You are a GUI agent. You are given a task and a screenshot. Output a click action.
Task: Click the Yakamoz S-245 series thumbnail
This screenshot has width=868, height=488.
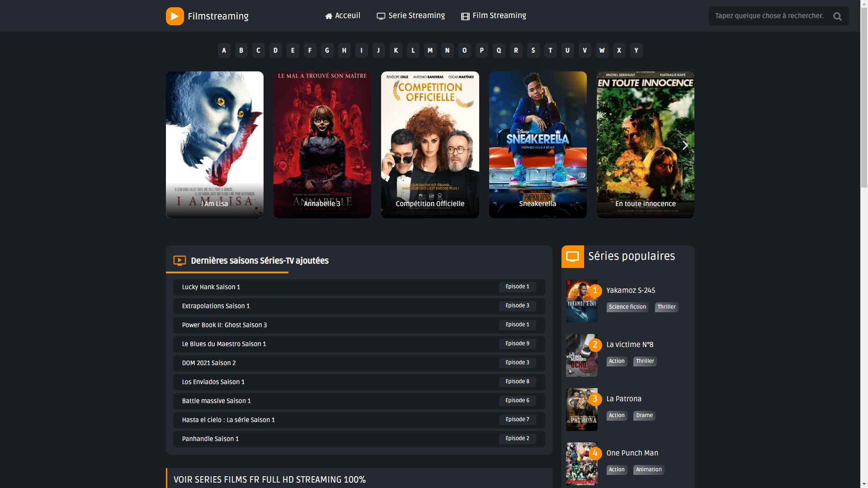(582, 301)
